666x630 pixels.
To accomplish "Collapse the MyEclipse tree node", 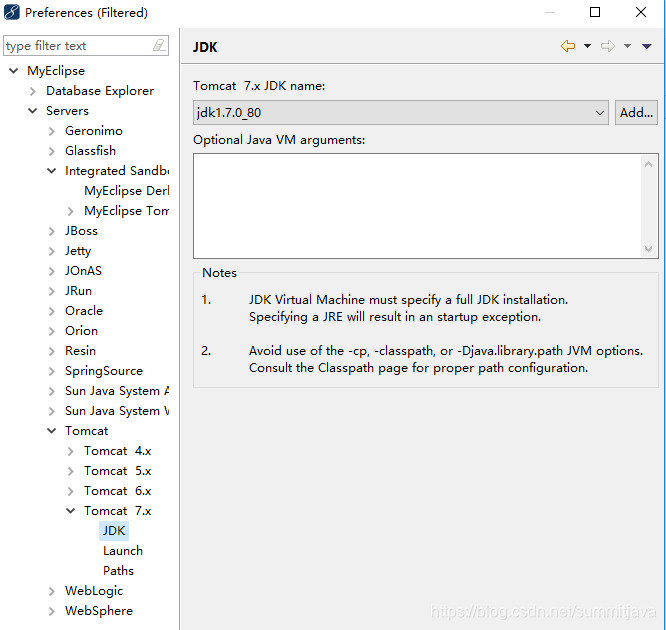I will [x=14, y=71].
